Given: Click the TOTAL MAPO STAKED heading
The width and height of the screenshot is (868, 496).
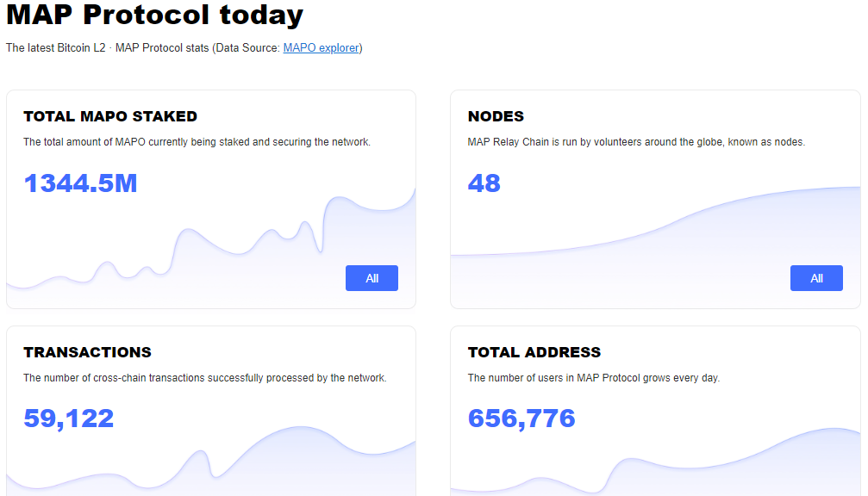Looking at the screenshot, I should 110,116.
